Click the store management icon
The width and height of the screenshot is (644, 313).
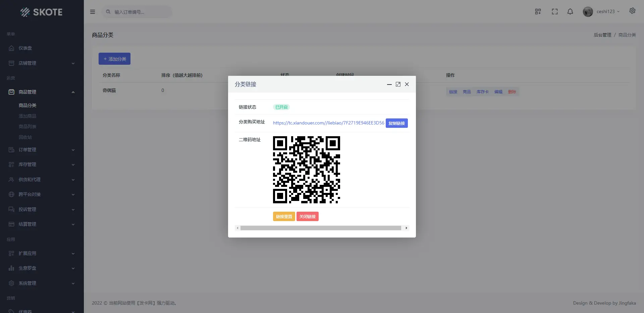[x=11, y=63]
